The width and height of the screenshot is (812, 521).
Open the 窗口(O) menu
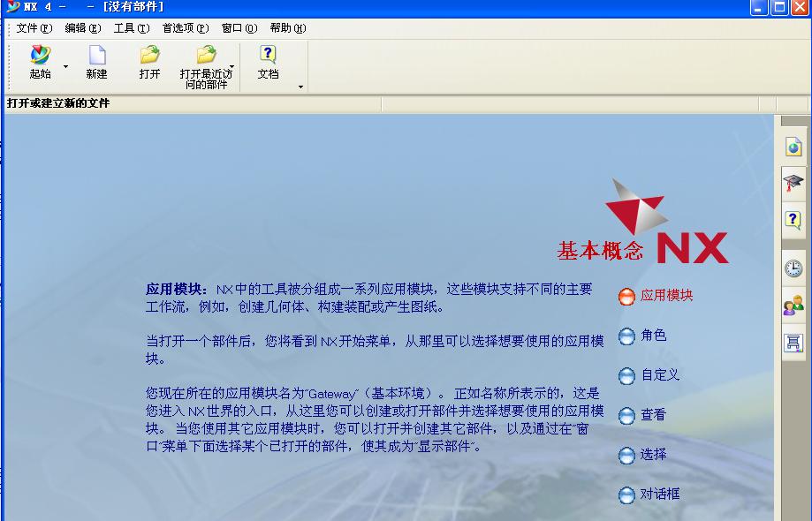(x=239, y=28)
